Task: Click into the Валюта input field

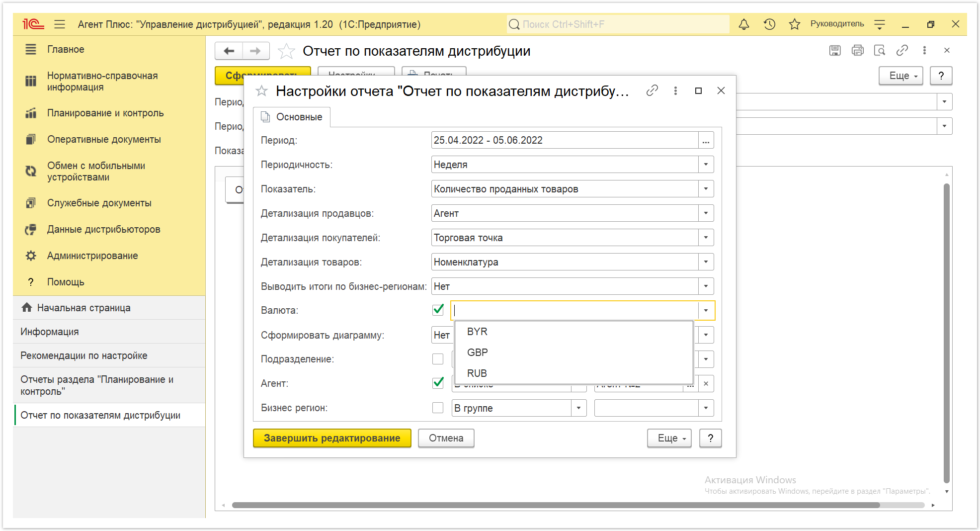Action: pos(575,311)
